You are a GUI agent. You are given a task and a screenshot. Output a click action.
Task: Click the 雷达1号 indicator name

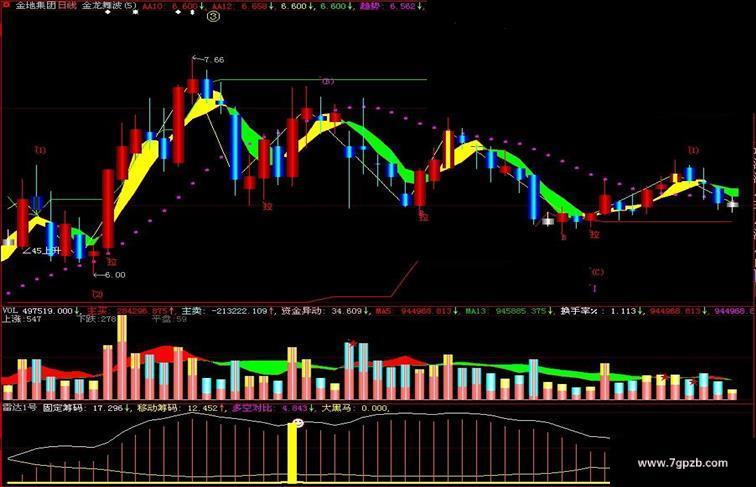coord(20,407)
